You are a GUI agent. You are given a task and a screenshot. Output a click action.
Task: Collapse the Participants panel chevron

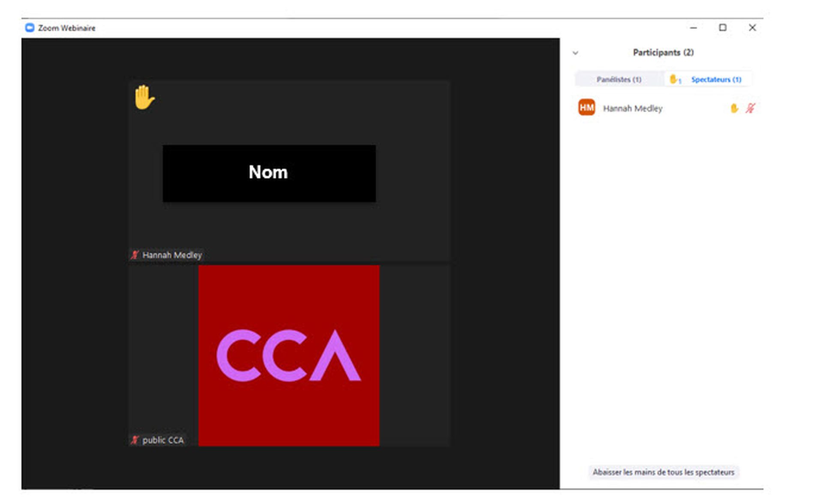click(x=575, y=53)
